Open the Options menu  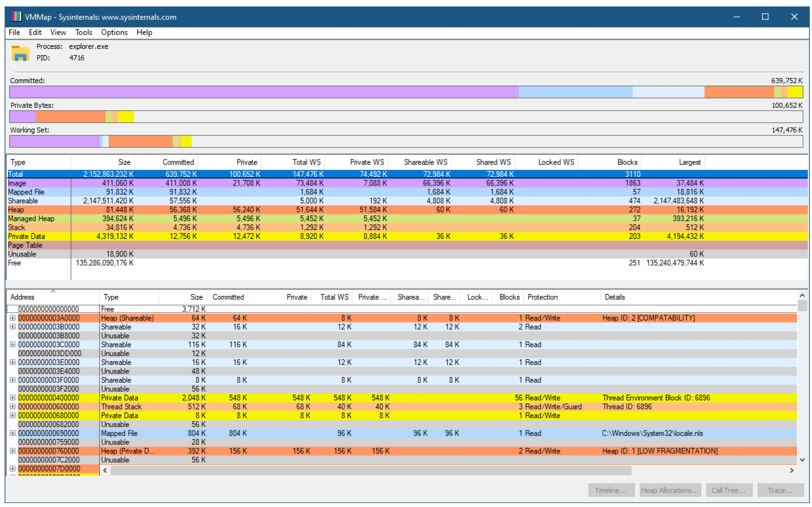tap(114, 32)
